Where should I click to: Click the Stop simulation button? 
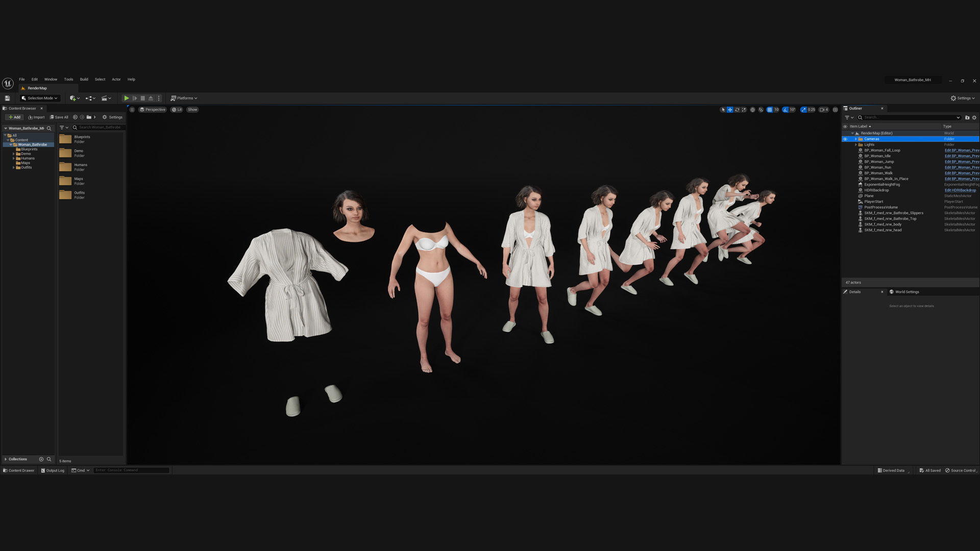point(143,98)
